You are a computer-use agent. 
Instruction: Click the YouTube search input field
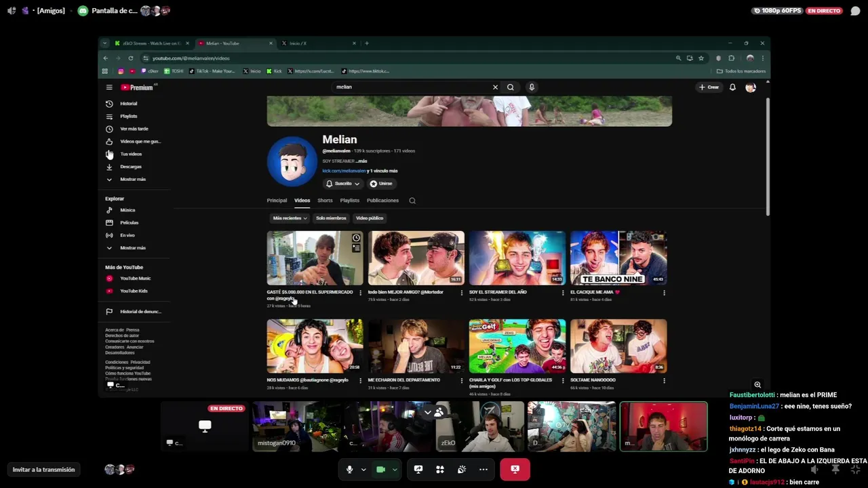coord(410,87)
